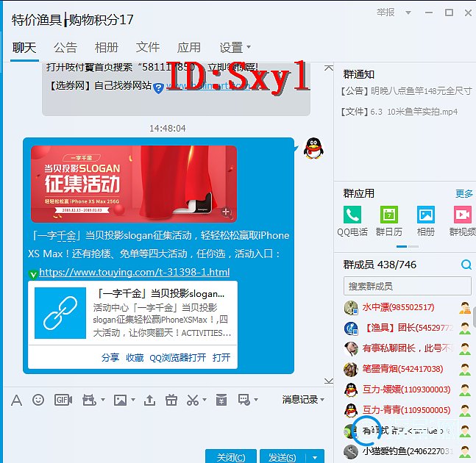Switch to 相册 tab
Screen dimensions: 476x463
pos(107,48)
